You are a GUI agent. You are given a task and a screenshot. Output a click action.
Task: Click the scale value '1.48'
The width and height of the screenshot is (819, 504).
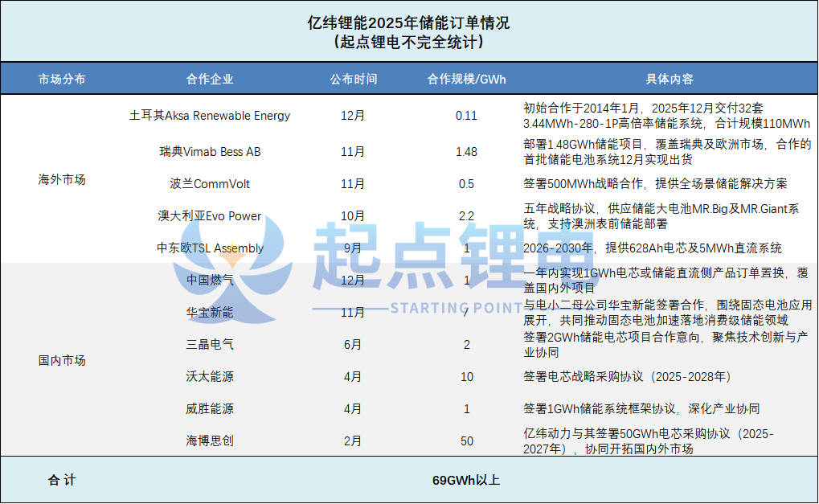click(466, 152)
